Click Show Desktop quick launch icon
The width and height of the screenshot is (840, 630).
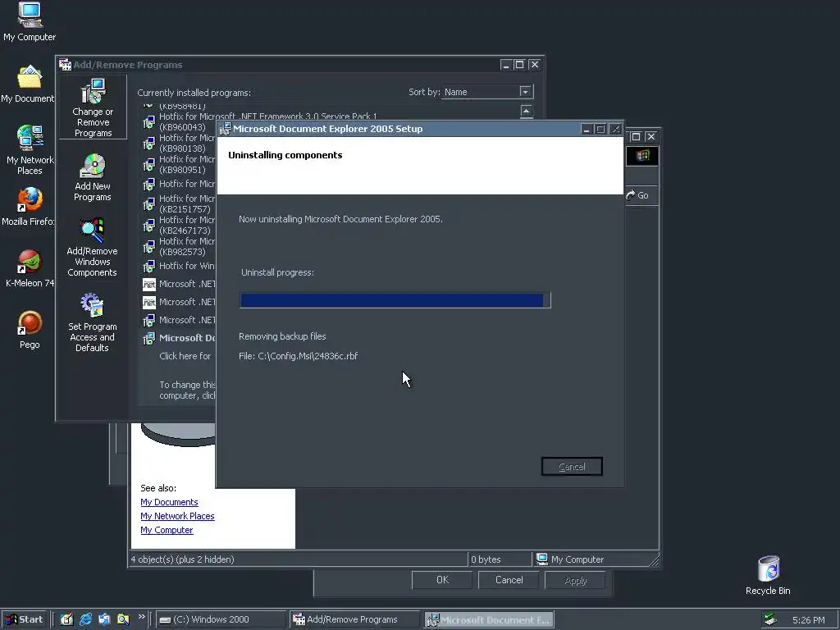66,619
